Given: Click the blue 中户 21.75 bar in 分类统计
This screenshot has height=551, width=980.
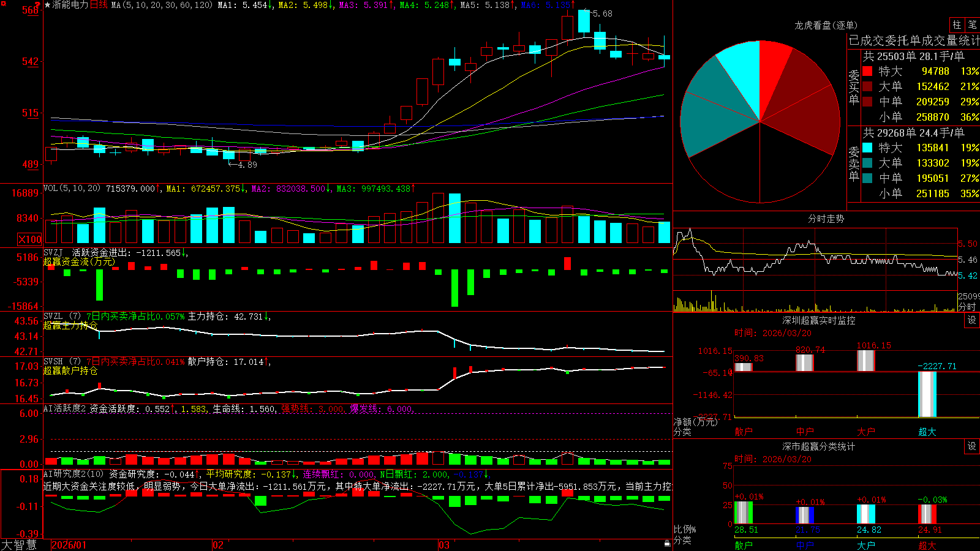Looking at the screenshot, I should tap(805, 515).
